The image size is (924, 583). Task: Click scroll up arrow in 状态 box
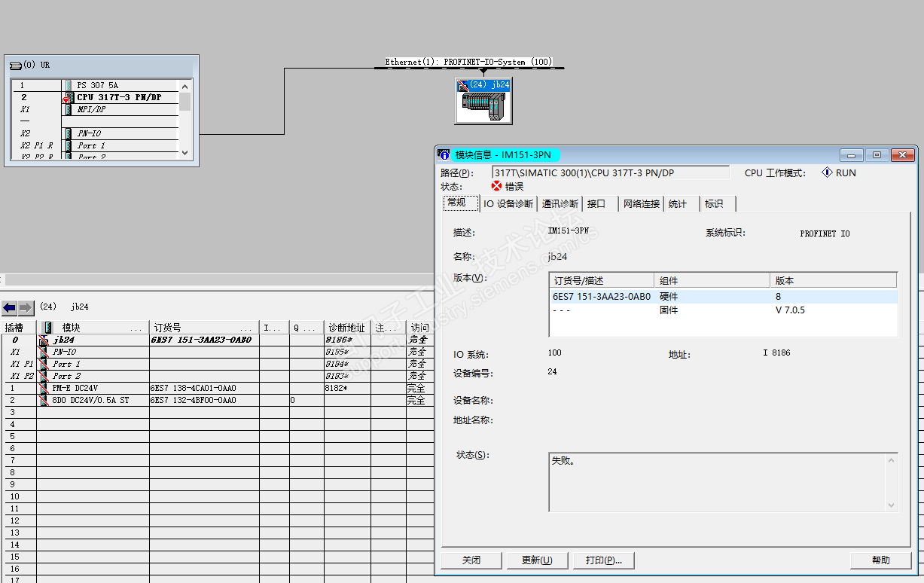click(x=892, y=459)
